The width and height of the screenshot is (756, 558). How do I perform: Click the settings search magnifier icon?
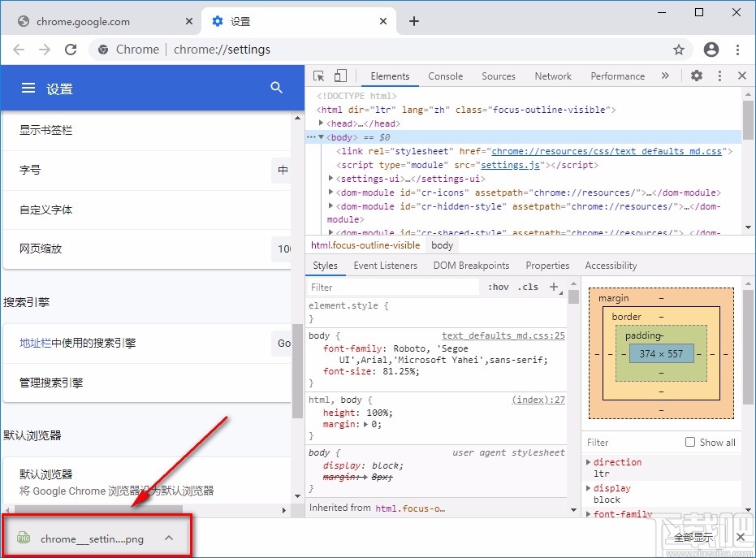pos(277,88)
